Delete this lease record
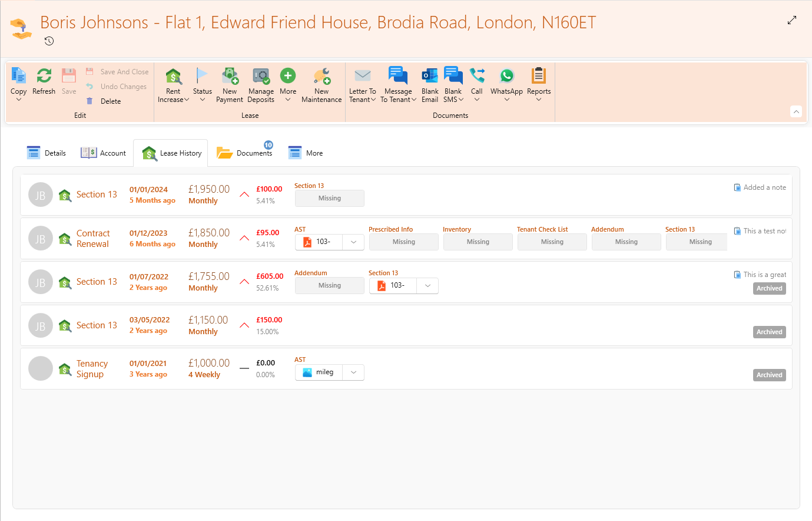Image resolution: width=812 pixels, height=521 pixels. point(104,101)
